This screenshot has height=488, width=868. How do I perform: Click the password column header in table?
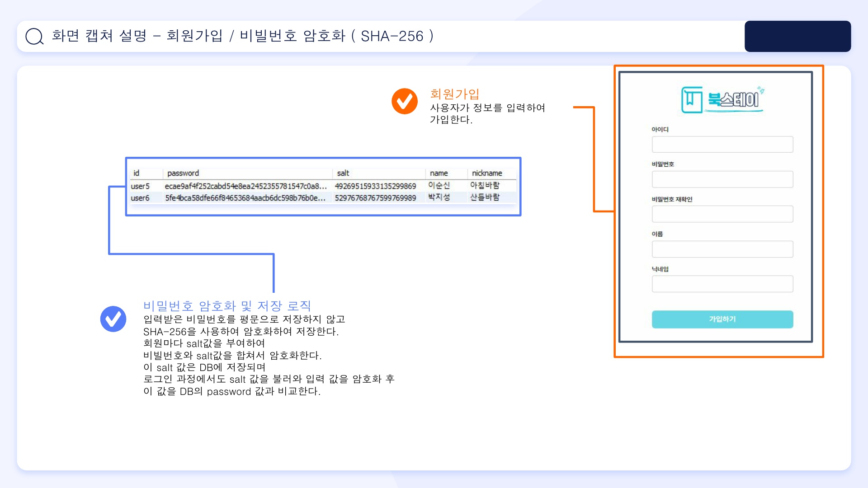(x=183, y=173)
